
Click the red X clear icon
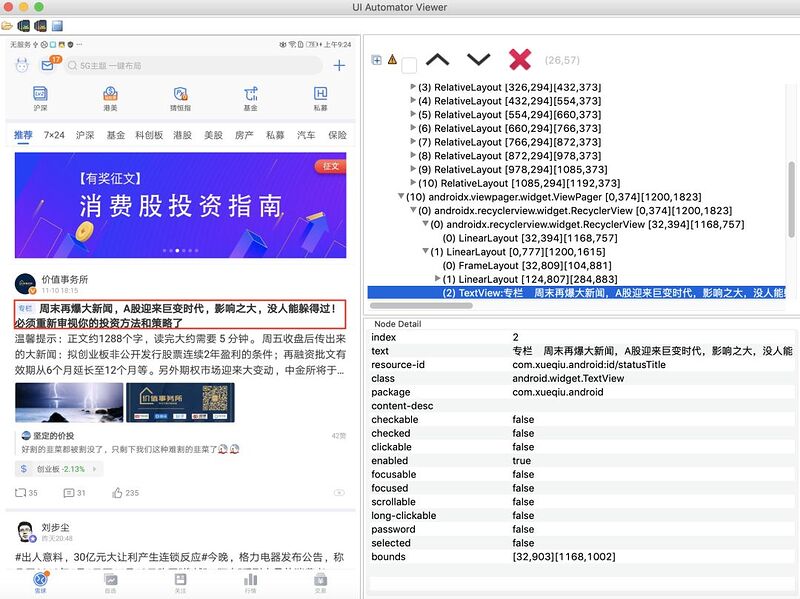520,60
